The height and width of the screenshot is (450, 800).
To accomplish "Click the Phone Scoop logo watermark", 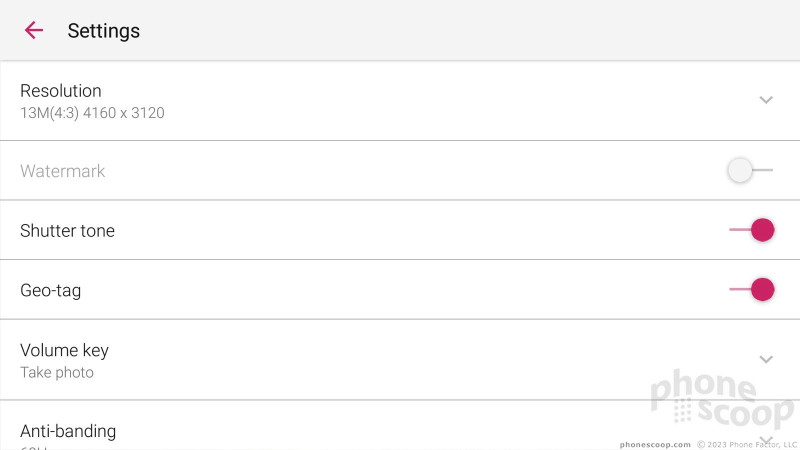I will click(x=722, y=399).
